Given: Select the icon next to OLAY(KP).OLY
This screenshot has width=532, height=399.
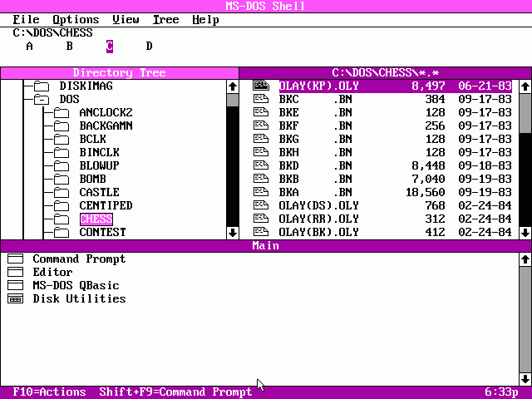Looking at the screenshot, I should pos(260,86).
